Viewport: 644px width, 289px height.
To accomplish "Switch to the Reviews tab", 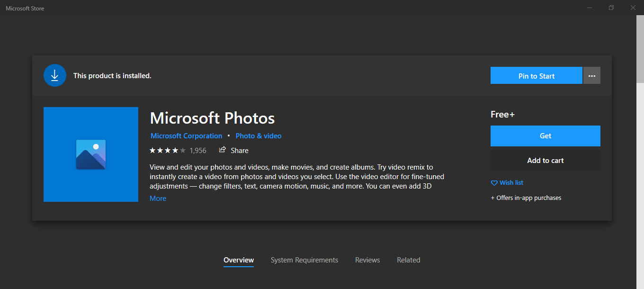I will (x=367, y=260).
